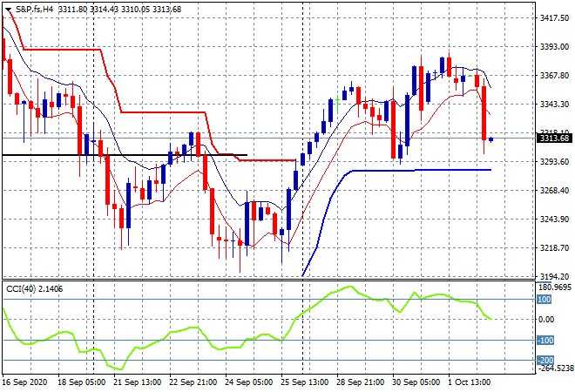Click the 3393.00 price axis label
This screenshot has height=392, width=575.
click(x=554, y=46)
